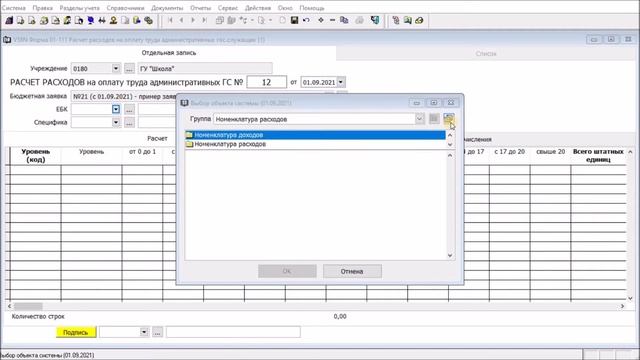Open the Разделы учета menu
The width and height of the screenshot is (640, 360).
pyautogui.click(x=80, y=8)
